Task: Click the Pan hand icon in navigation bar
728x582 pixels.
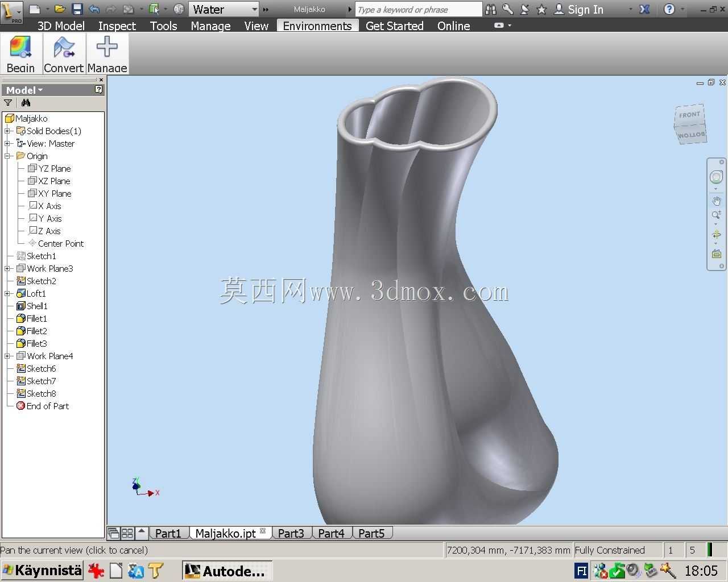Action: point(716,201)
